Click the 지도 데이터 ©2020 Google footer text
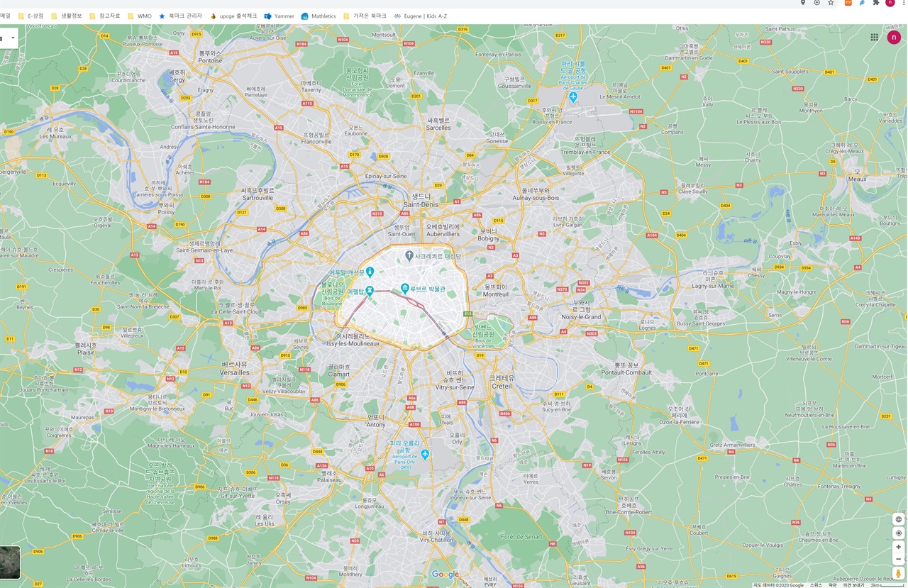 [778, 585]
